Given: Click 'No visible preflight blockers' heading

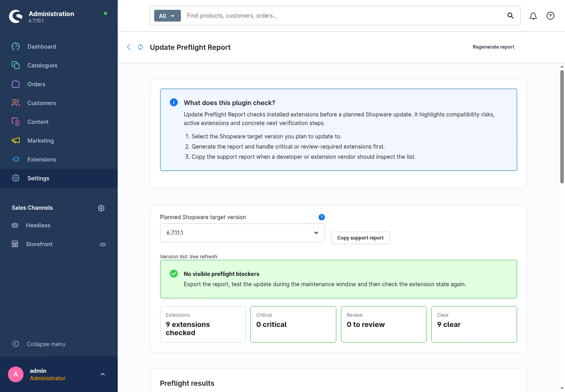Looking at the screenshot, I should tap(221, 274).
